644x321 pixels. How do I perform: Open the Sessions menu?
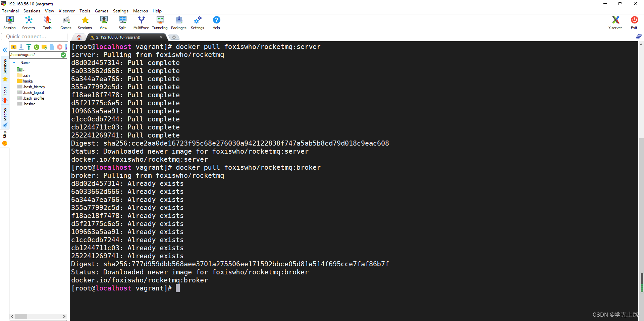click(x=32, y=11)
